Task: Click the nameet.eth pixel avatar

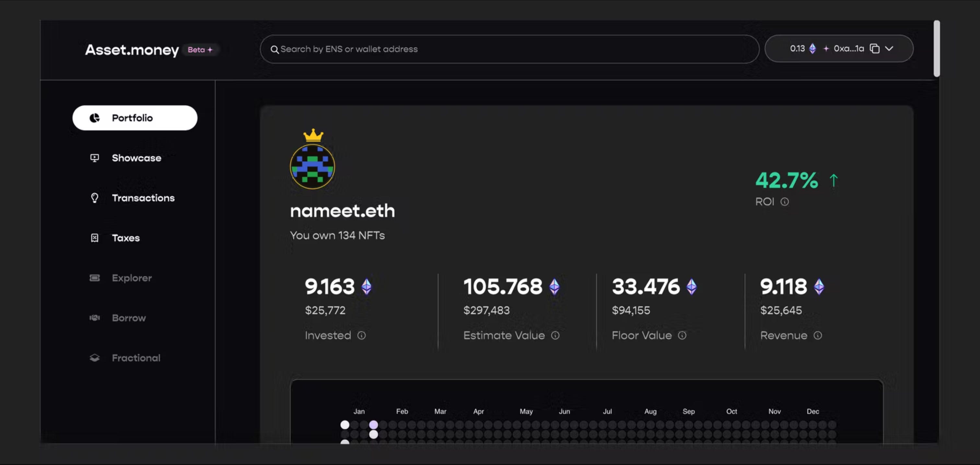Action: coord(312,167)
